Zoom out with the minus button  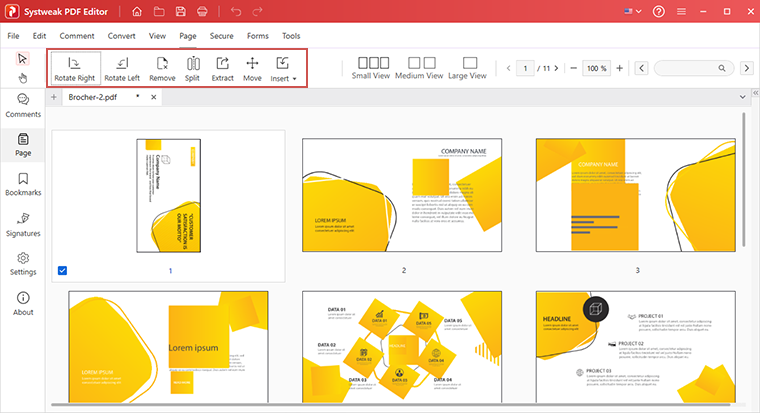click(x=574, y=68)
